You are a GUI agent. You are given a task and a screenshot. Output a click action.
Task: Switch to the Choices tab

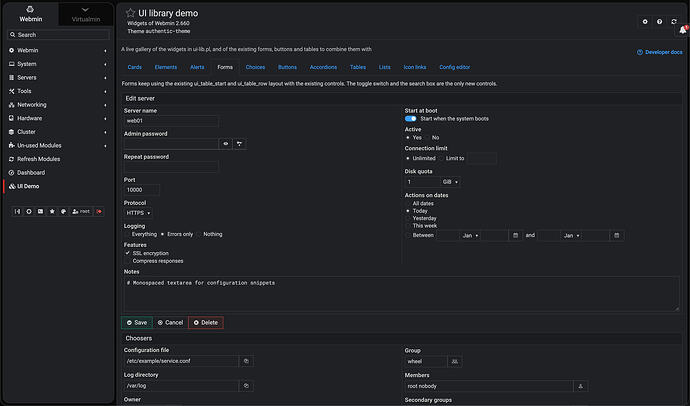[255, 67]
